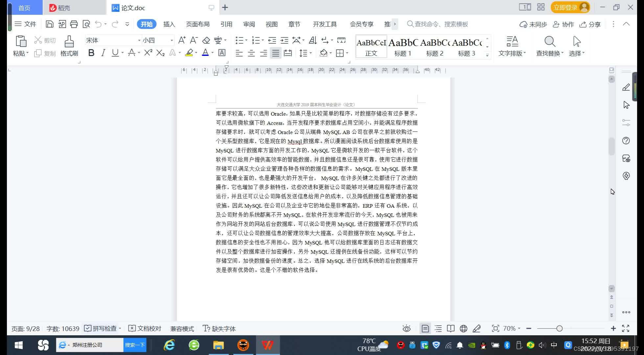Increase paragraph indent icon
The width and height of the screenshot is (644, 355).
pyautogui.click(x=284, y=40)
